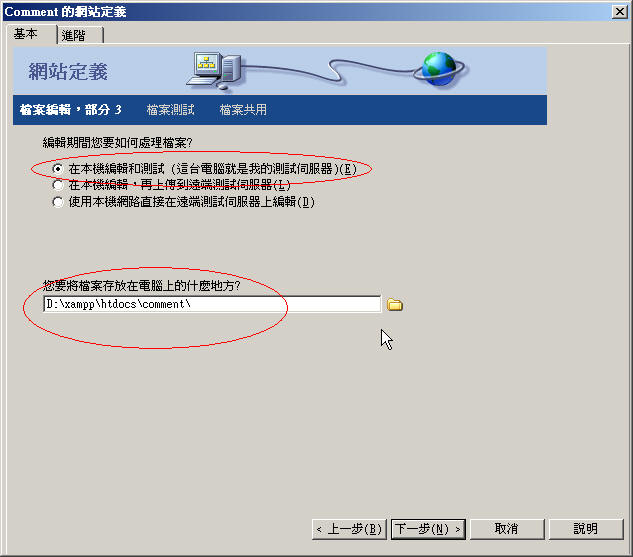Cancel the wizard with the 取消 button
The height and width of the screenshot is (557, 633).
[507, 529]
